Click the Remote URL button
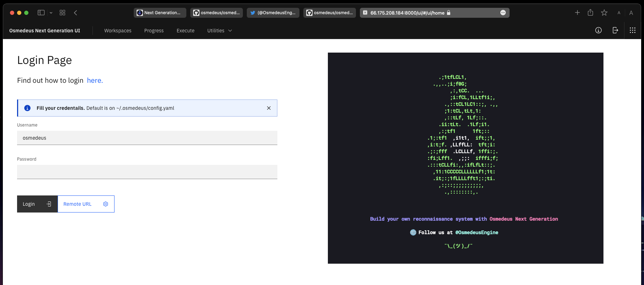The image size is (644, 285). tap(86, 204)
